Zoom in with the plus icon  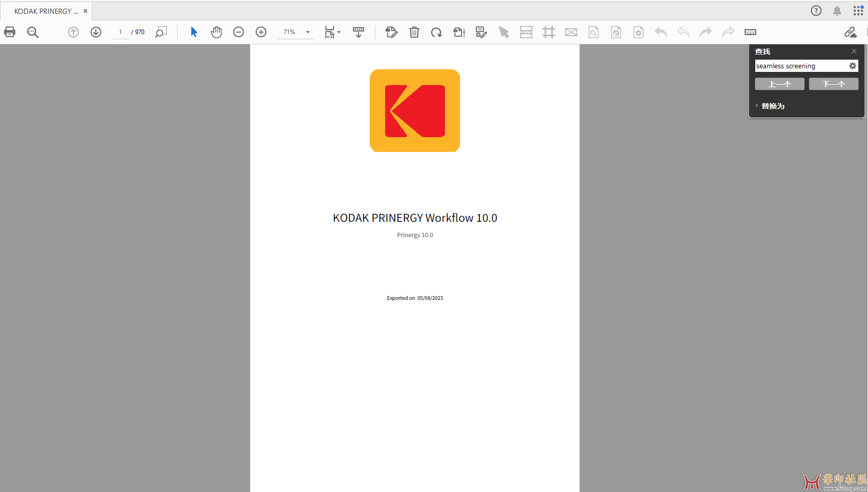[x=261, y=32]
